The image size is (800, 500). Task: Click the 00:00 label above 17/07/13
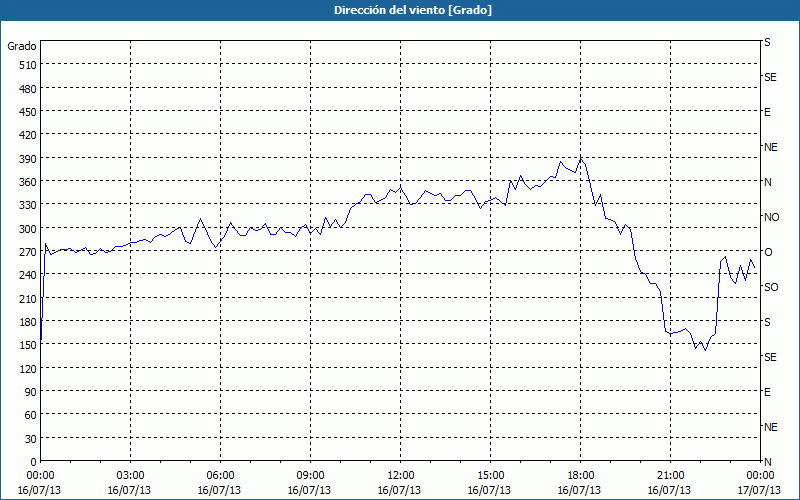click(x=760, y=476)
